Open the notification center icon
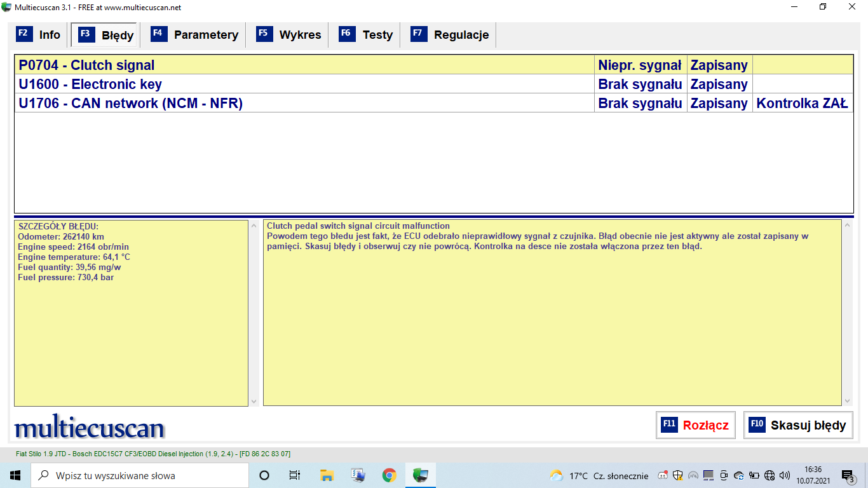The image size is (868, 488). 848,475
